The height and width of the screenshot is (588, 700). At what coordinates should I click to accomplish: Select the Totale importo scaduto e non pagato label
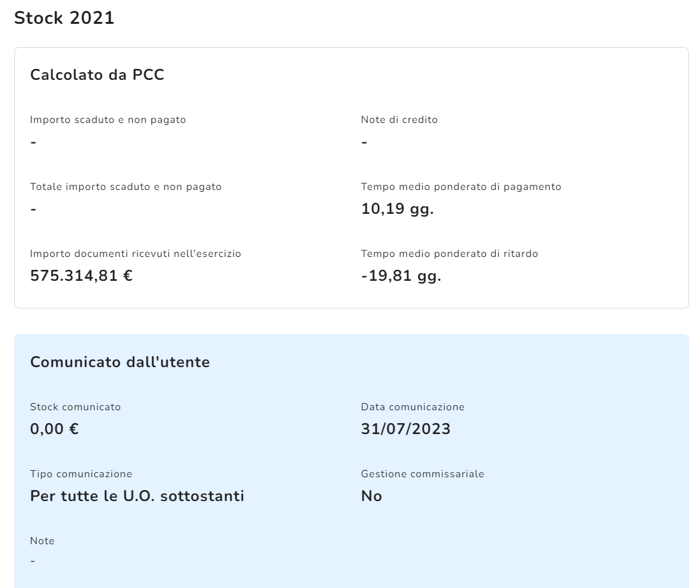(x=126, y=187)
